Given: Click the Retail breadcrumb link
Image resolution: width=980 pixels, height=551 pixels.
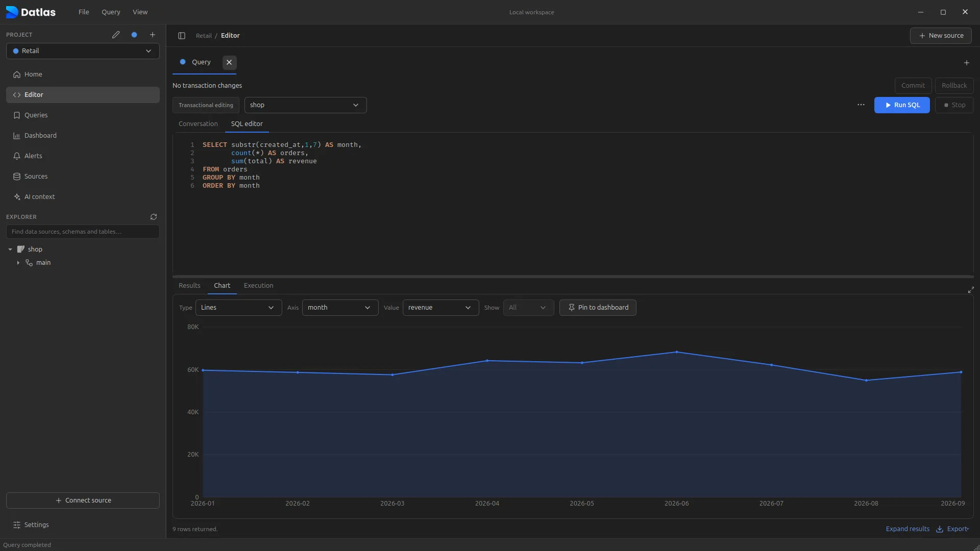Looking at the screenshot, I should (x=204, y=36).
